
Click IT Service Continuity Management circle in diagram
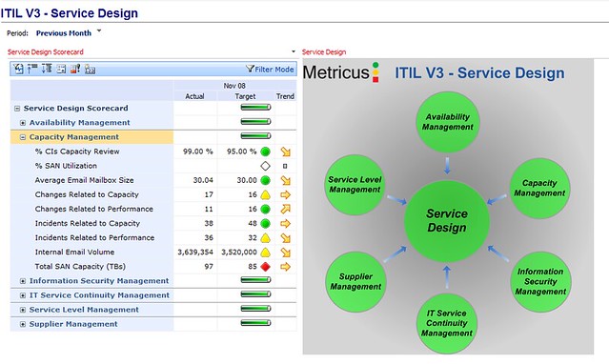pyautogui.click(x=447, y=323)
